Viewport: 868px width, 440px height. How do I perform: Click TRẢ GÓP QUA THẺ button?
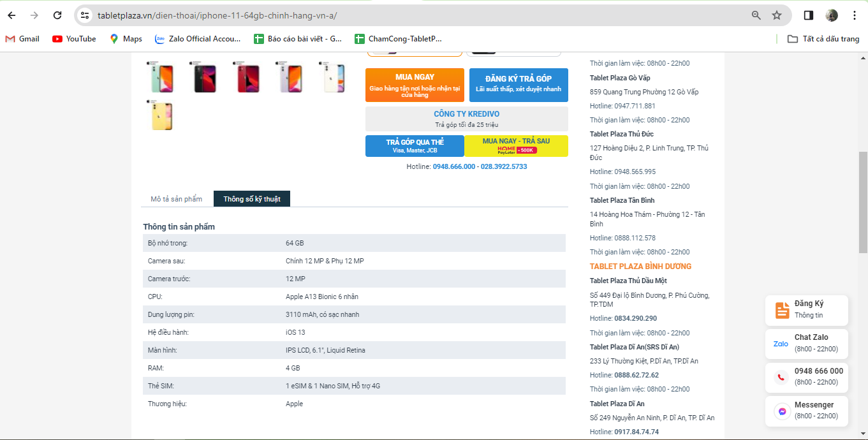coord(415,146)
